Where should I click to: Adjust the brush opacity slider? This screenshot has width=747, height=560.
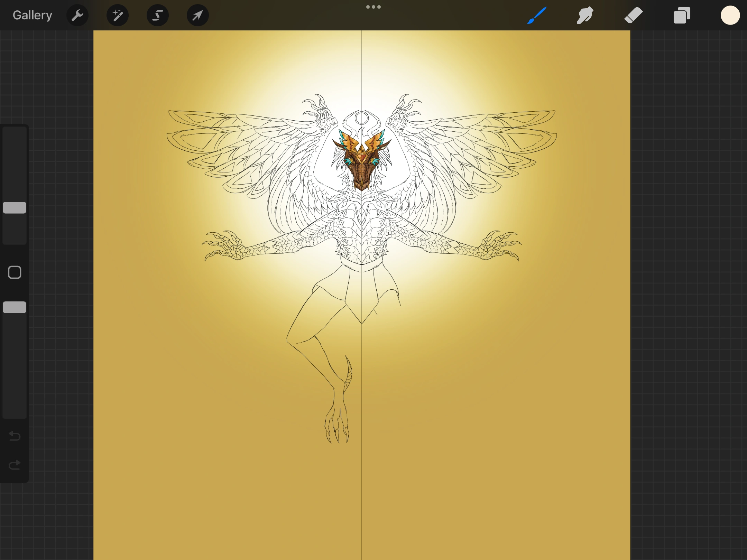coord(15,307)
